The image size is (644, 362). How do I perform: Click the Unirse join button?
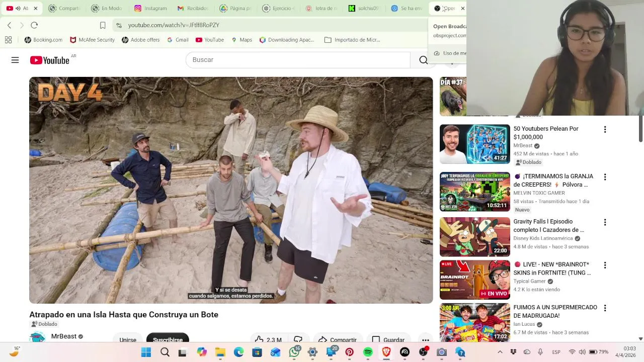tap(128, 340)
